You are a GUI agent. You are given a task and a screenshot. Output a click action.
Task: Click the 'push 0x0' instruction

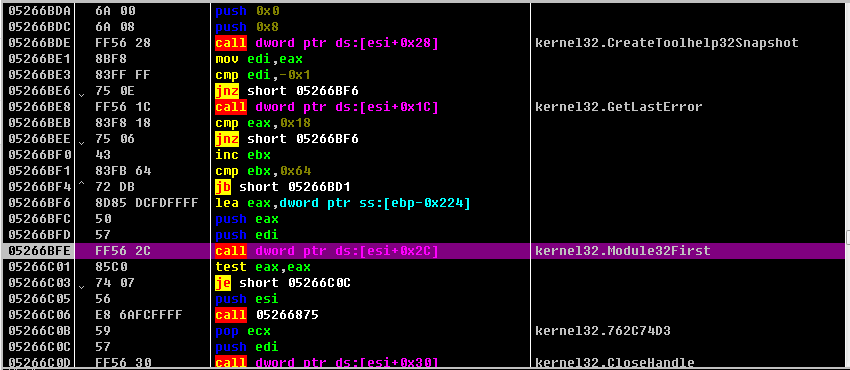tap(247, 11)
